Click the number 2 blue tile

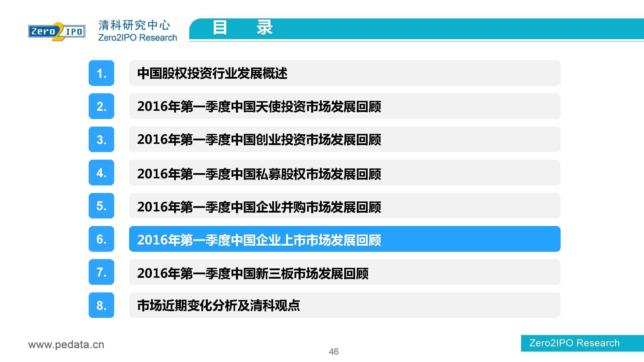(x=101, y=106)
